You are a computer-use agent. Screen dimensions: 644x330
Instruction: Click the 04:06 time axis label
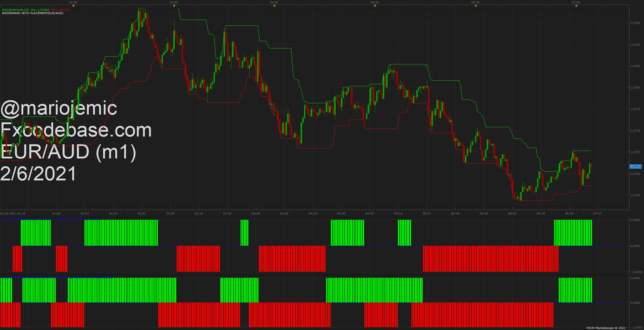284,213
